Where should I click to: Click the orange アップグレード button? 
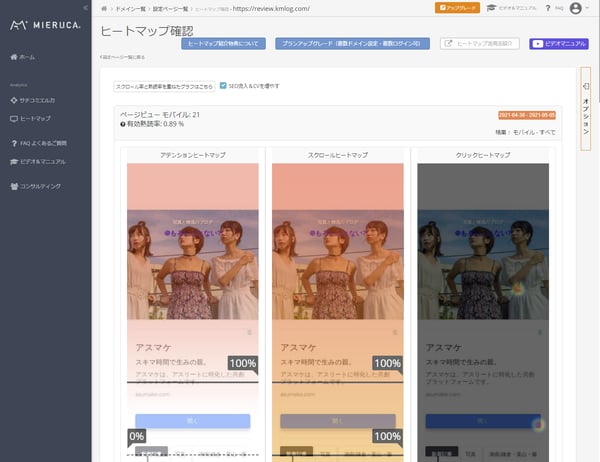coord(457,8)
